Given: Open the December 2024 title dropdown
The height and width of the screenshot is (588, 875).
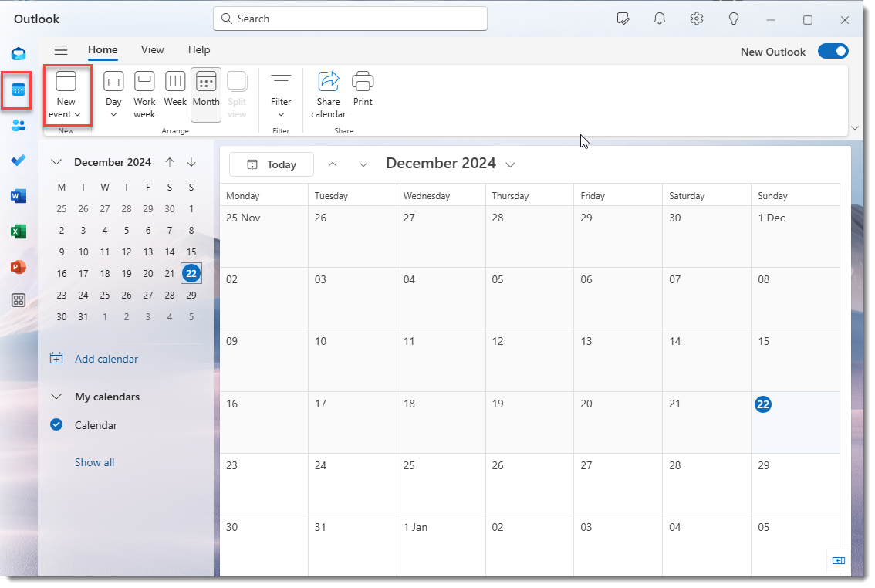Looking at the screenshot, I should pyautogui.click(x=511, y=164).
